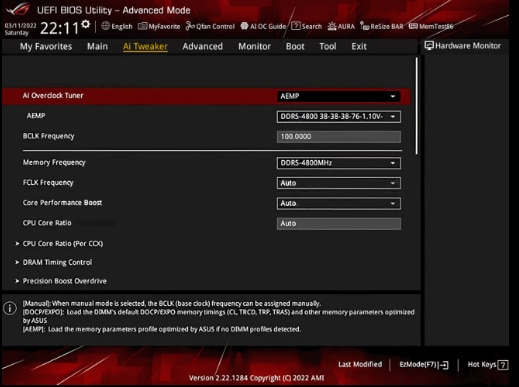Screen dimensions: 519x387
Task: Select the Core Performance Boost label
Action: pyautogui.click(x=62, y=203)
